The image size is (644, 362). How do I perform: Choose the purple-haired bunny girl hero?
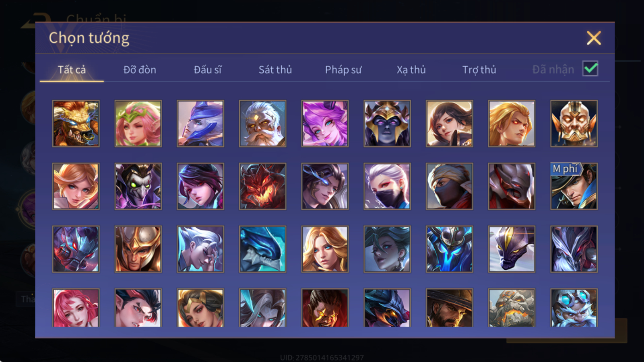tap(325, 123)
